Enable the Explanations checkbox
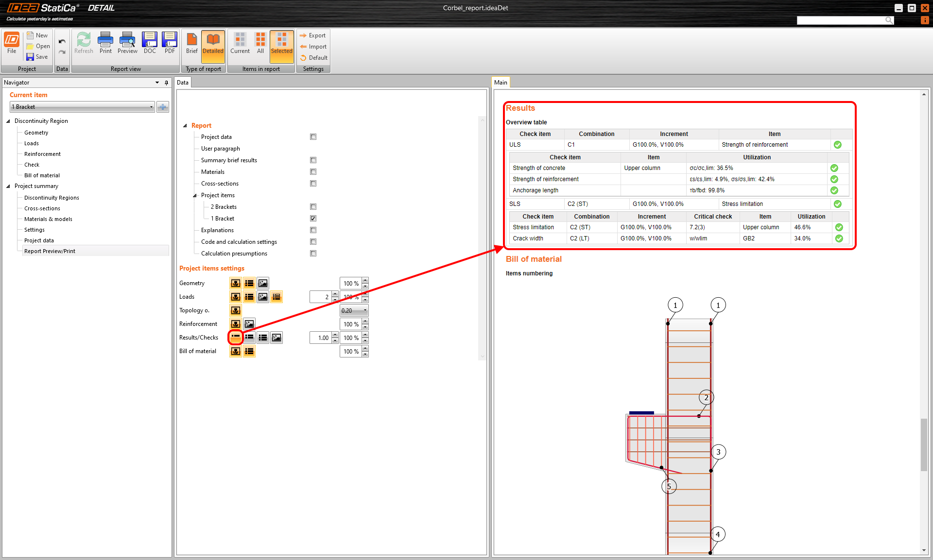Screen dimensions: 933x560 coord(313,230)
